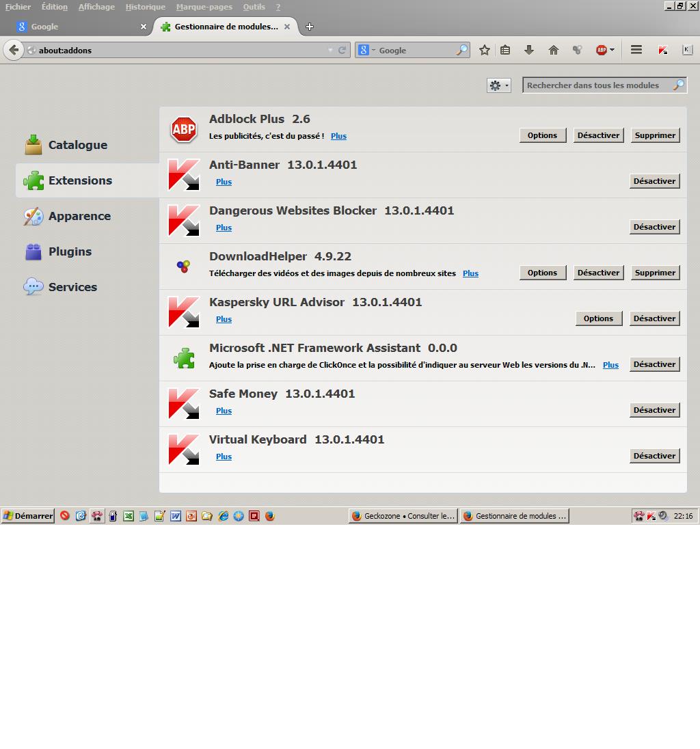
Task: Show bookmarks list icon in toolbar
Action: click(x=506, y=50)
